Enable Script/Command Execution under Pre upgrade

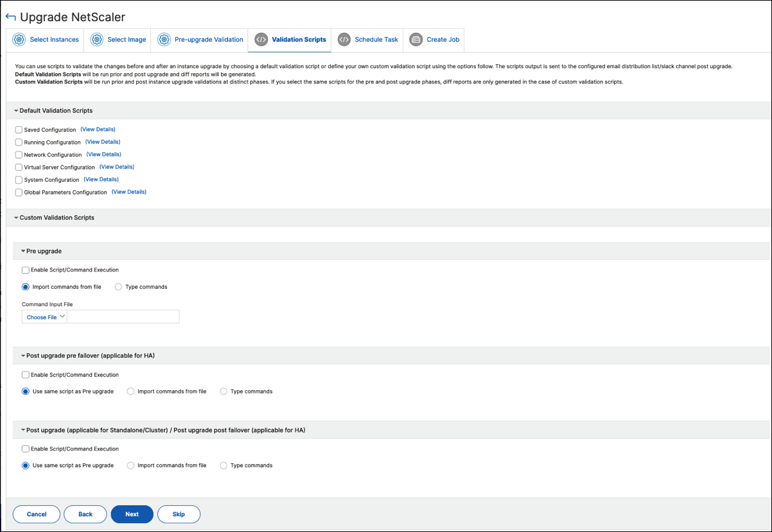click(x=26, y=270)
